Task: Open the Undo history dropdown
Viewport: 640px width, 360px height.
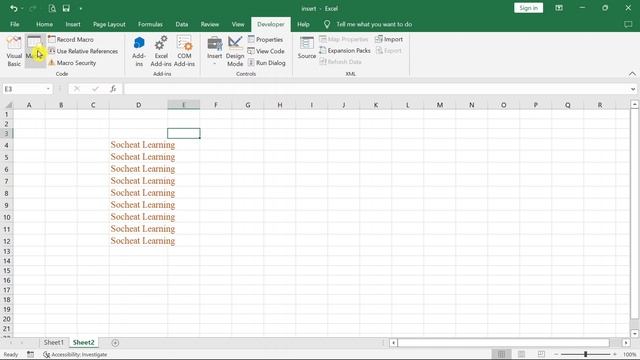Action: (x=22, y=8)
